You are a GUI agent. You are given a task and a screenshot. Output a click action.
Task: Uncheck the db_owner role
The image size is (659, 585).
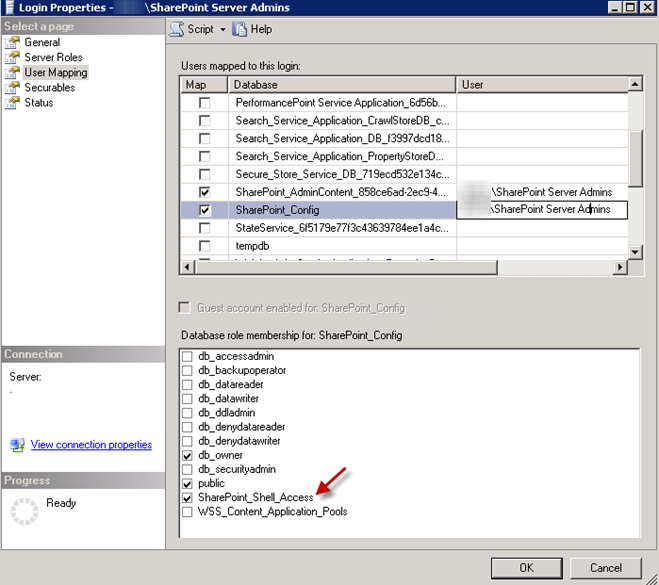(x=187, y=456)
